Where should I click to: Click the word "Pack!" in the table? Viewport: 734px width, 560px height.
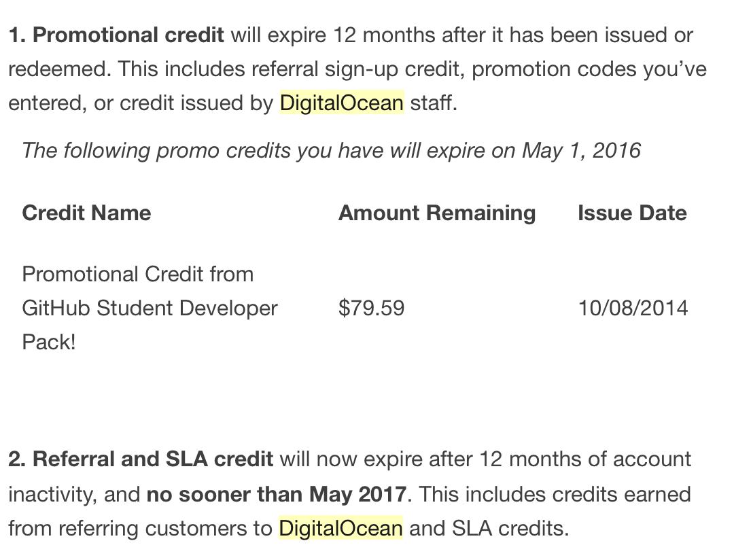pos(49,342)
